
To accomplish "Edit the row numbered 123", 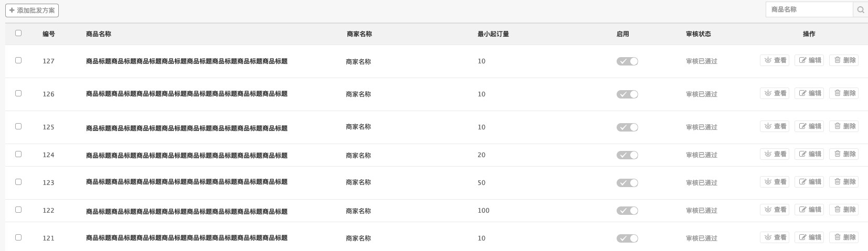I will click(x=809, y=182).
